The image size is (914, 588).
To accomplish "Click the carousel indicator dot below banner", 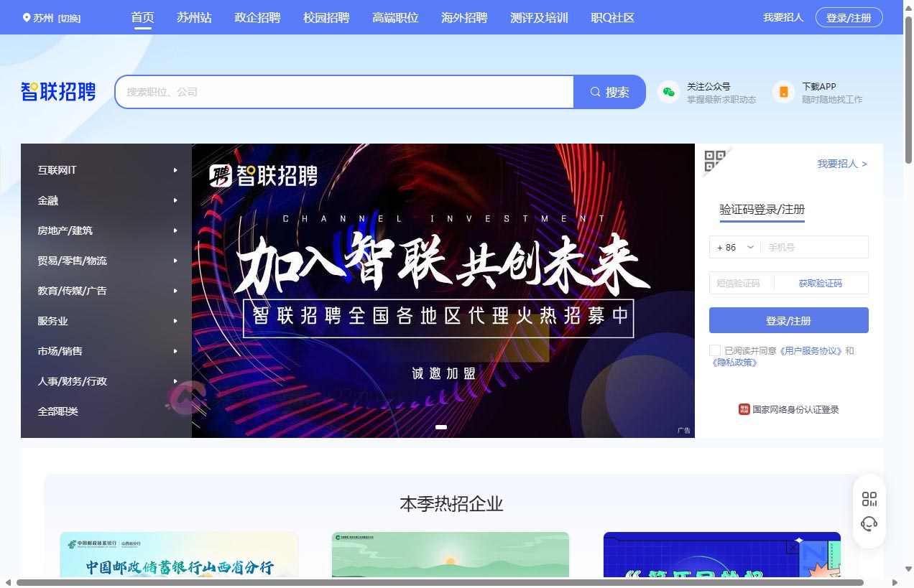I will [x=442, y=426].
